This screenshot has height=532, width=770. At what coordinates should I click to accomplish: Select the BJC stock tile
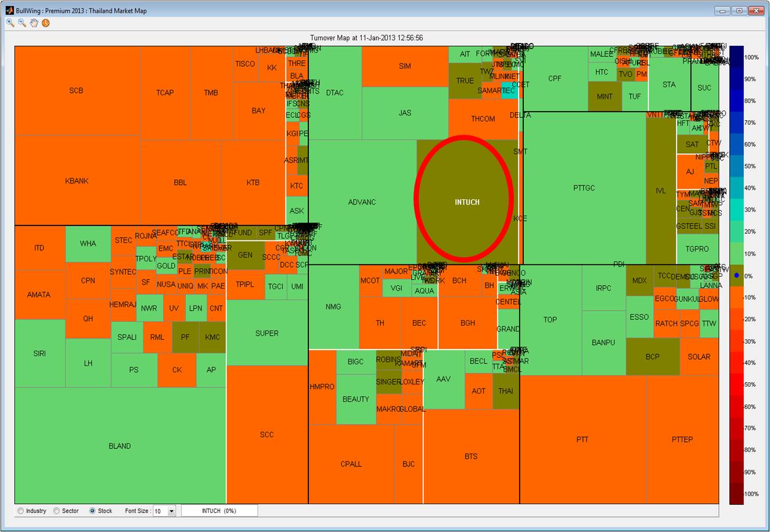(x=409, y=464)
